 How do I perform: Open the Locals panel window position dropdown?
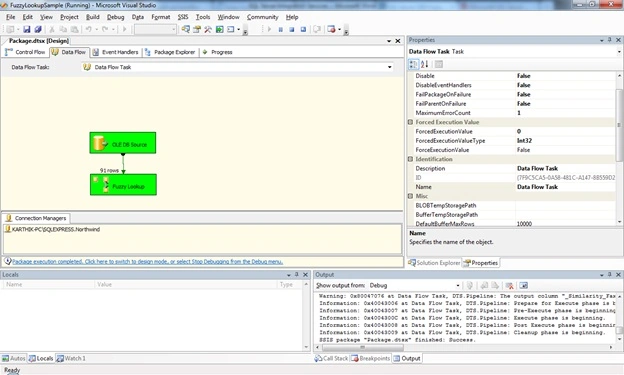coord(289,275)
